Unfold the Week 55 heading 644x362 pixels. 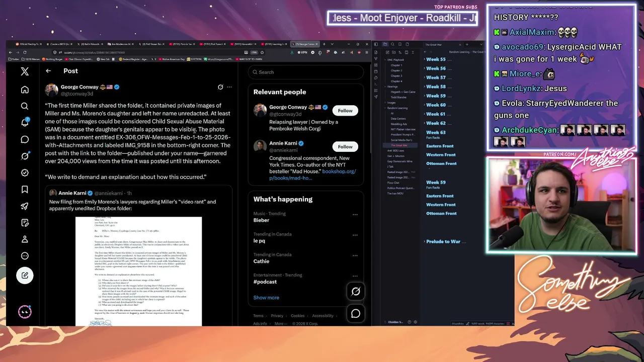pyautogui.click(x=424, y=59)
